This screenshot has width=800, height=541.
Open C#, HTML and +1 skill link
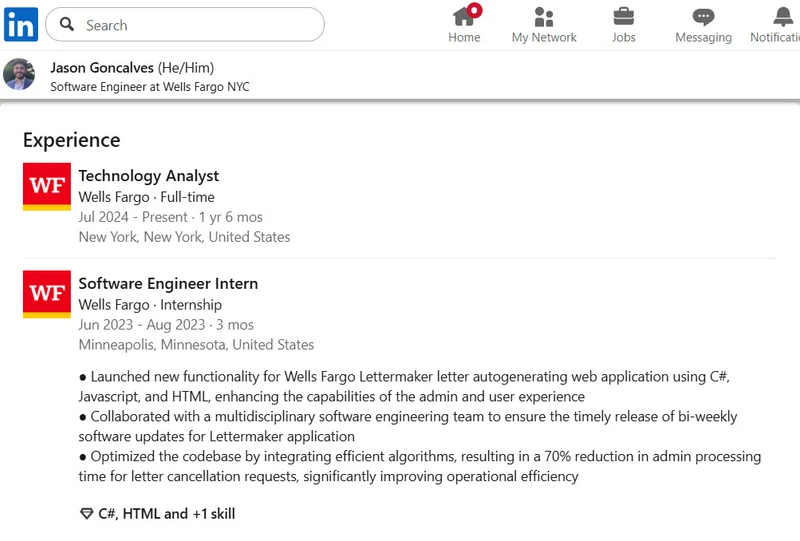[x=166, y=513]
